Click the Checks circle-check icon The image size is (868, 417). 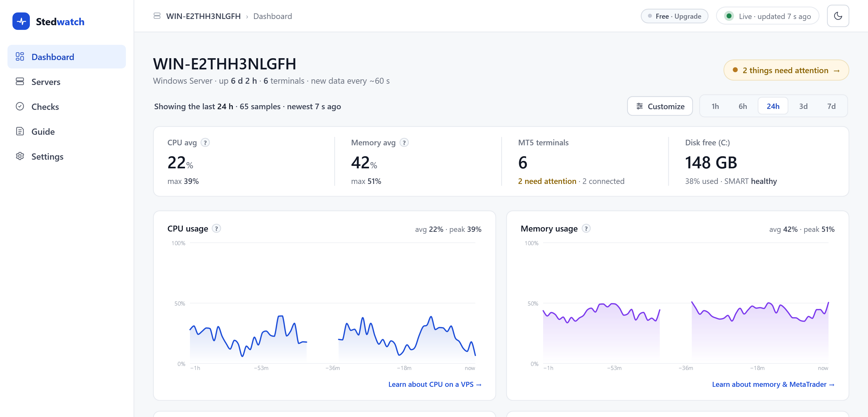(x=20, y=107)
